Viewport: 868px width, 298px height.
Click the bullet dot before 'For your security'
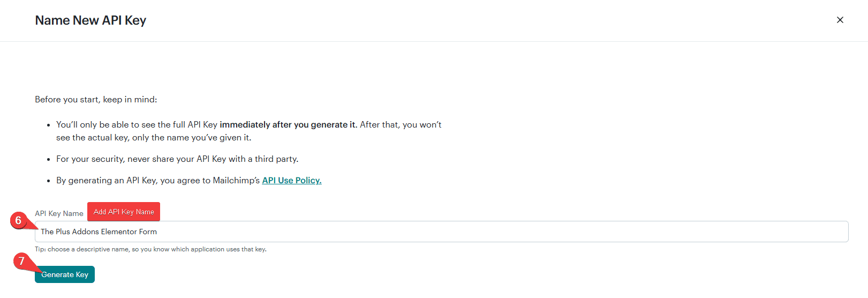coord(49,160)
